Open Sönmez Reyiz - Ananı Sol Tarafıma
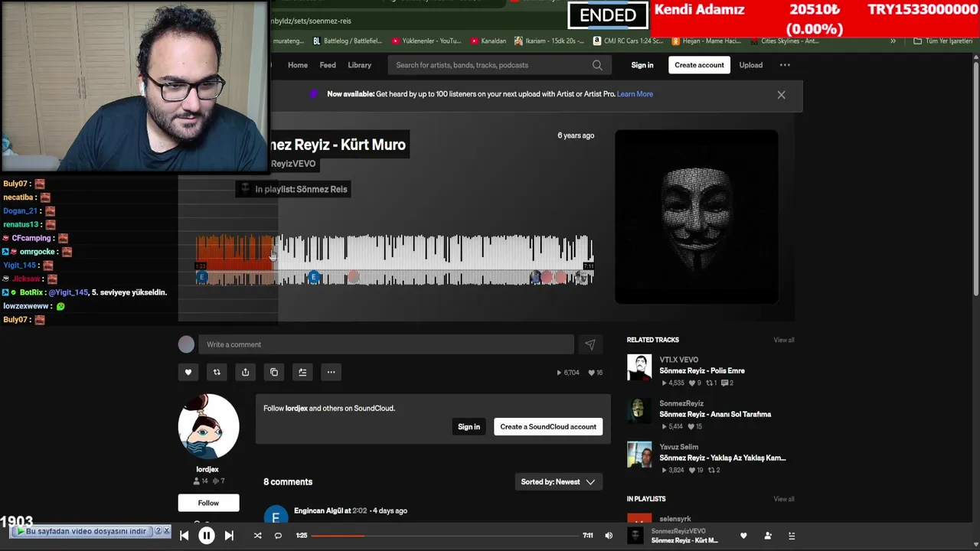 click(715, 414)
